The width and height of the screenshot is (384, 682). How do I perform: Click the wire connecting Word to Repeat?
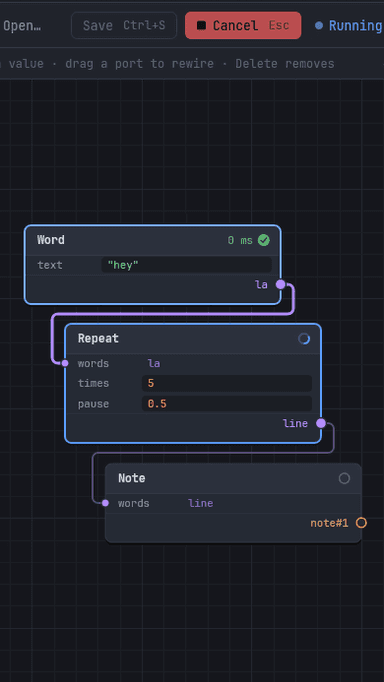tap(174, 313)
